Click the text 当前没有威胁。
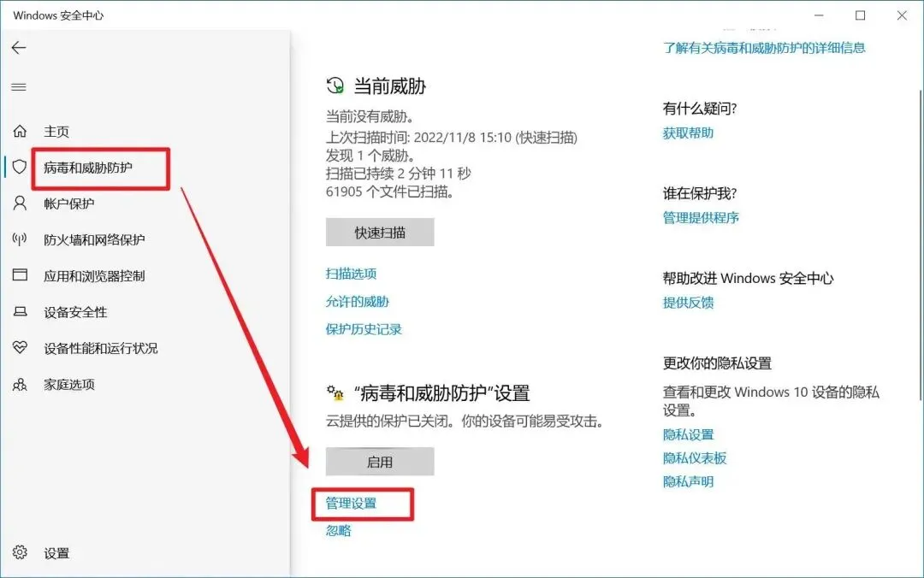The width and height of the screenshot is (924, 578). (x=370, y=116)
